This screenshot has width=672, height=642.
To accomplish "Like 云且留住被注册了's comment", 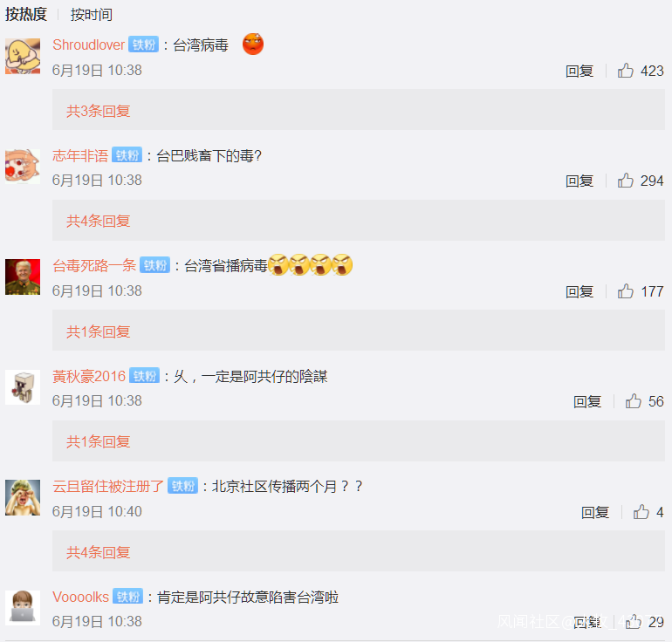I will pyautogui.click(x=641, y=512).
